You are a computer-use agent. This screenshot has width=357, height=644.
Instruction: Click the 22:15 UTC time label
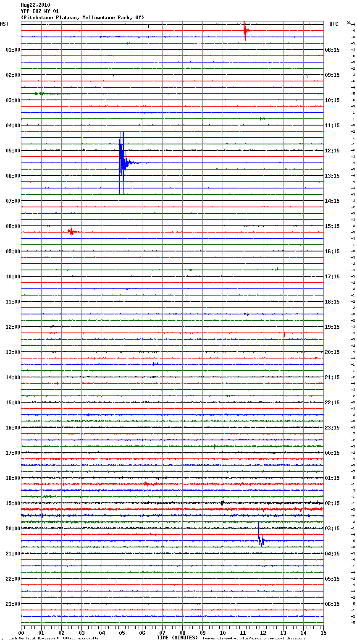pyautogui.click(x=332, y=402)
